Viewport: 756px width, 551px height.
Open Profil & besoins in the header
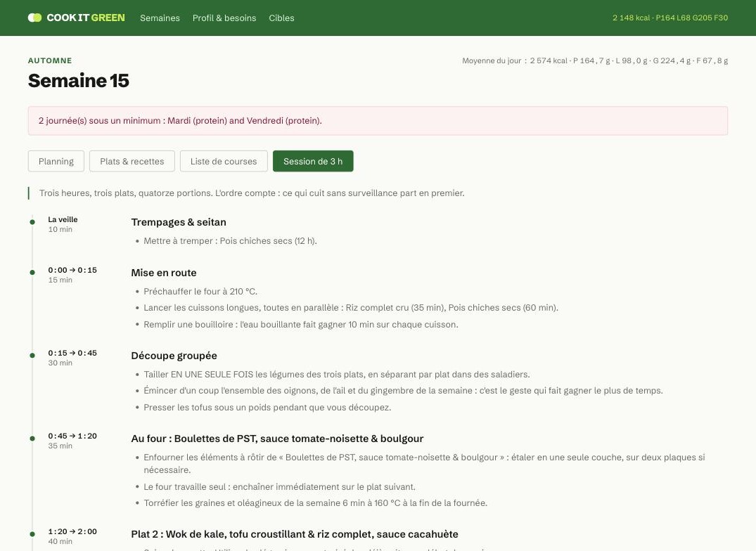point(224,18)
